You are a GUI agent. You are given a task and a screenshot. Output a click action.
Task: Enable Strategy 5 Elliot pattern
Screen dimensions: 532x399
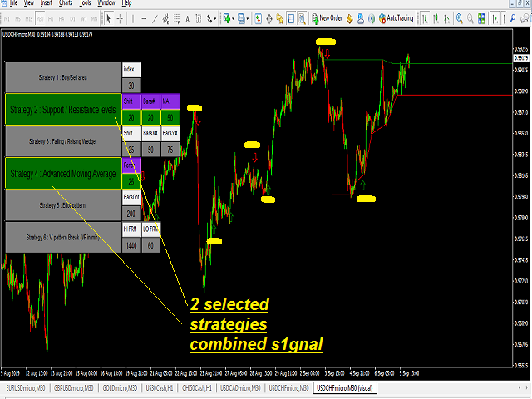tap(63, 205)
